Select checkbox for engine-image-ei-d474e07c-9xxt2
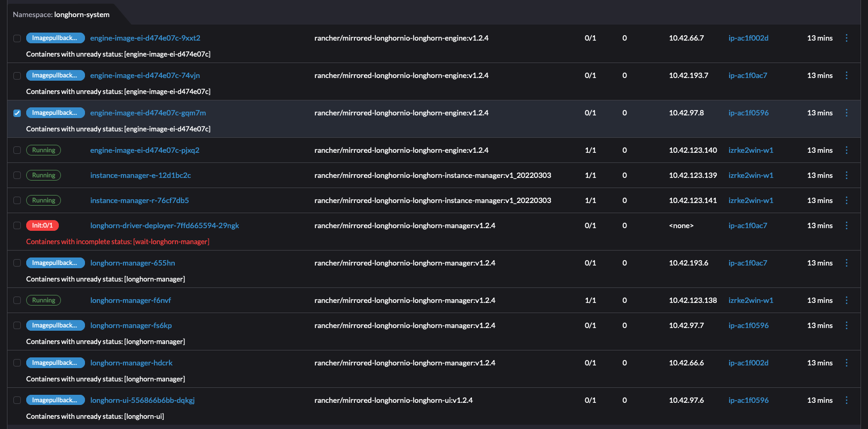 [17, 38]
